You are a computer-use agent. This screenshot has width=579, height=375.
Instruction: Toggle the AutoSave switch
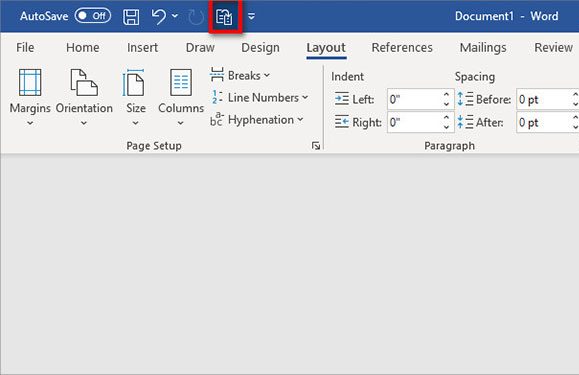93,16
